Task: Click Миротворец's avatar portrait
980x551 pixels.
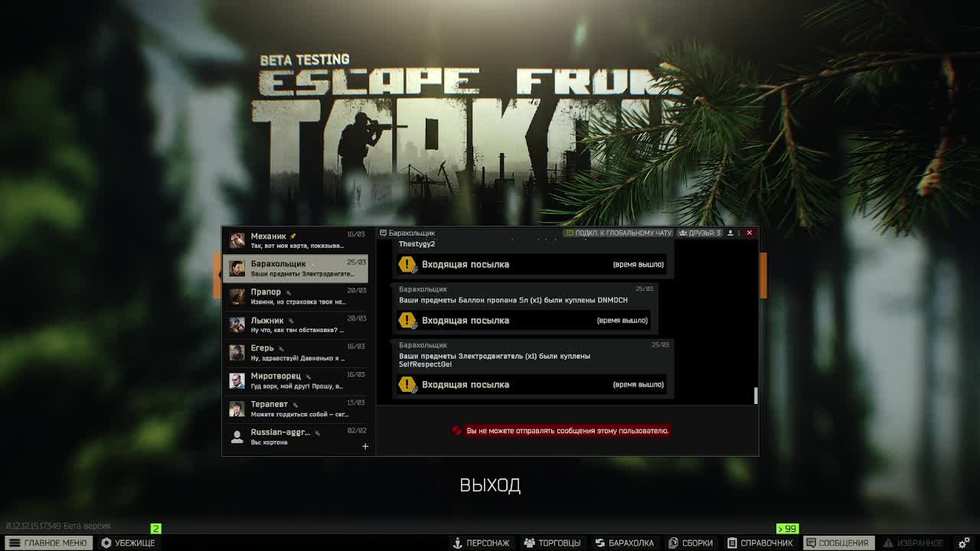Action: pos(237,380)
